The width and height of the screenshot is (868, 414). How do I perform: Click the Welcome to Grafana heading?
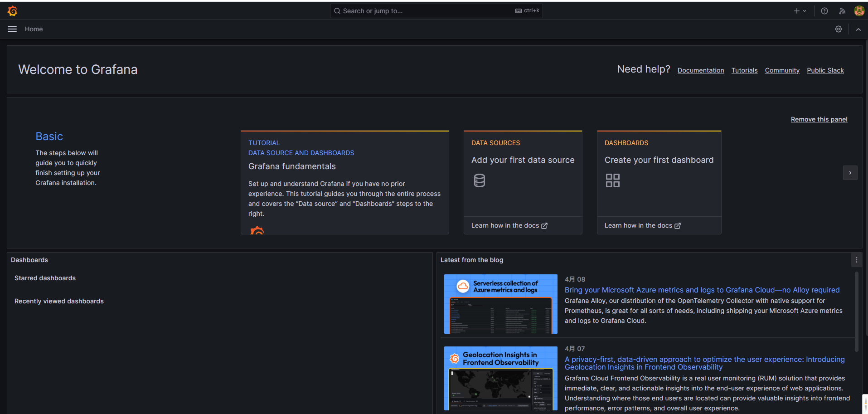(x=78, y=69)
